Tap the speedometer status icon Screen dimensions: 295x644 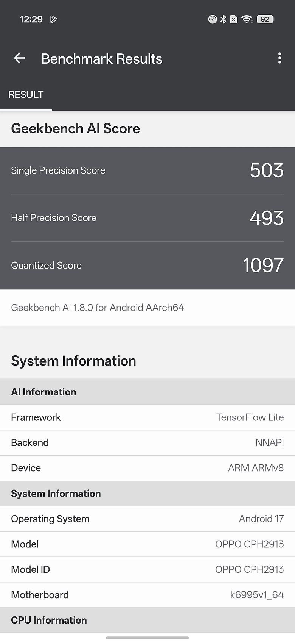tap(213, 19)
